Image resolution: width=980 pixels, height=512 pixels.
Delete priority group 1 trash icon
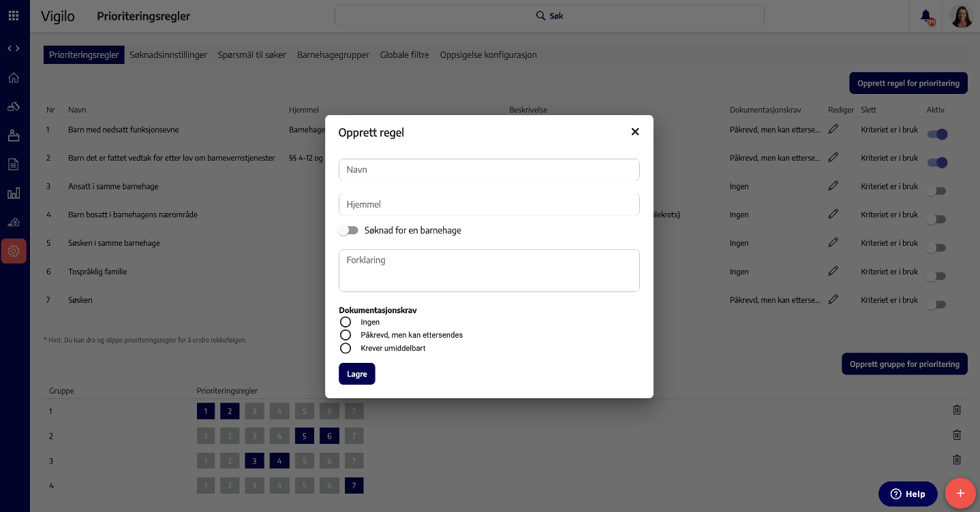[957, 410]
